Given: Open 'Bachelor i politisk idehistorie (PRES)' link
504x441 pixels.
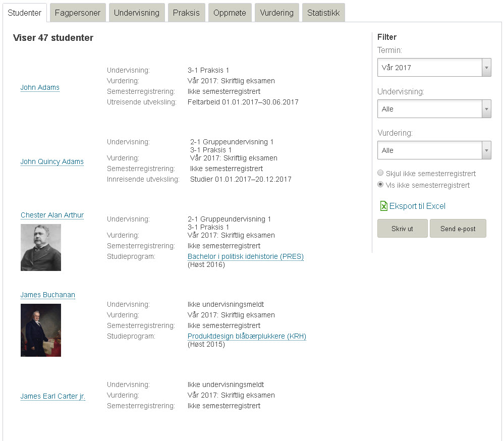Looking at the screenshot, I should pos(246,256).
